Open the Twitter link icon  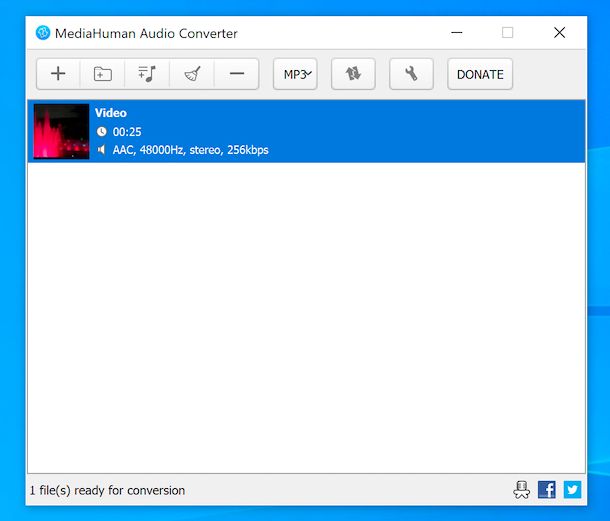572,489
